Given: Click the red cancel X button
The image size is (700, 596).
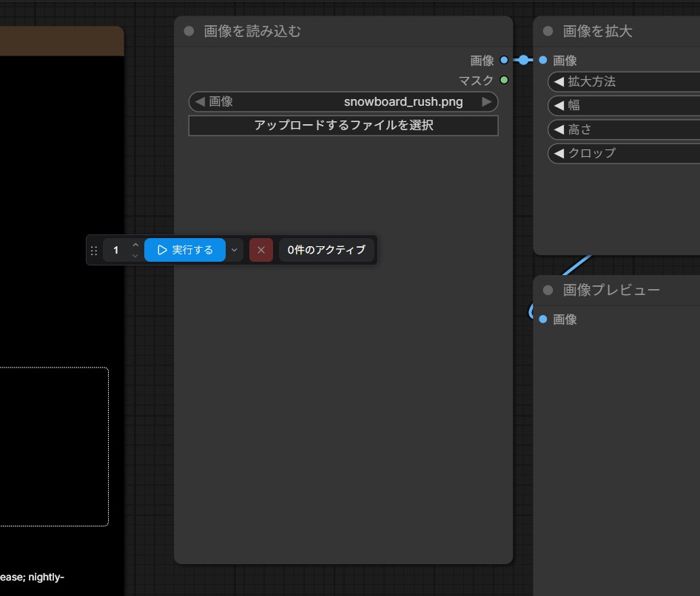Looking at the screenshot, I should (260, 250).
